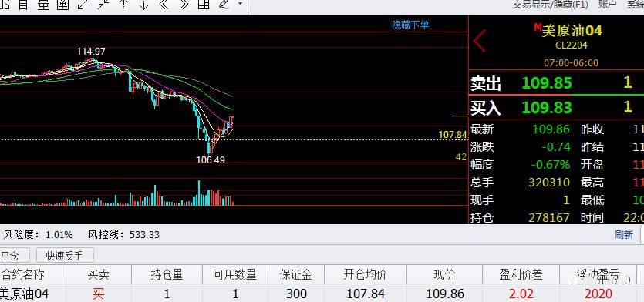Click the 现价 109.86 table cell
This screenshot has height=302, width=644.
[445, 294]
